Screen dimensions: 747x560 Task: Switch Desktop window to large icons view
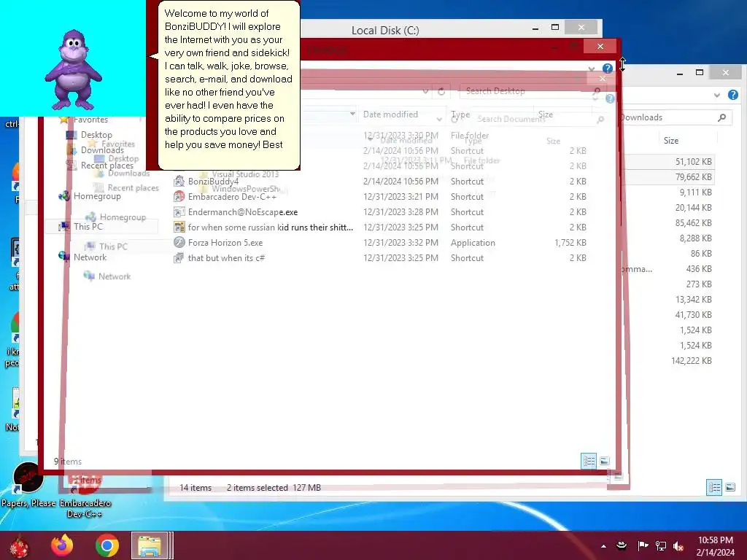click(x=605, y=461)
